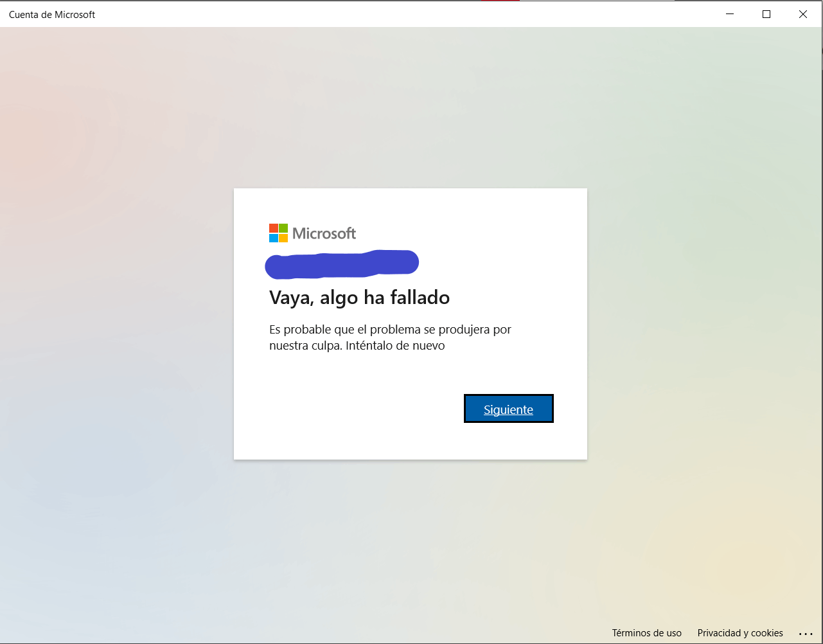The image size is (823, 644).
Task: Minimize the Cuenta de Microsoft window
Action: (x=729, y=14)
